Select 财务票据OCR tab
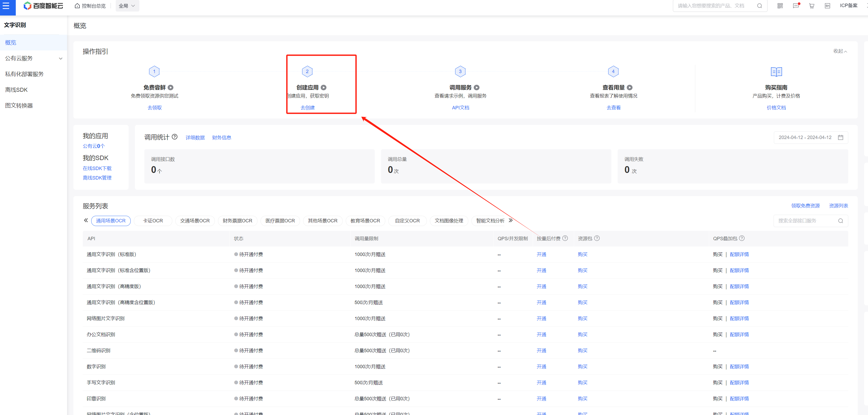Viewport: 868px width, 415px height. (x=237, y=221)
